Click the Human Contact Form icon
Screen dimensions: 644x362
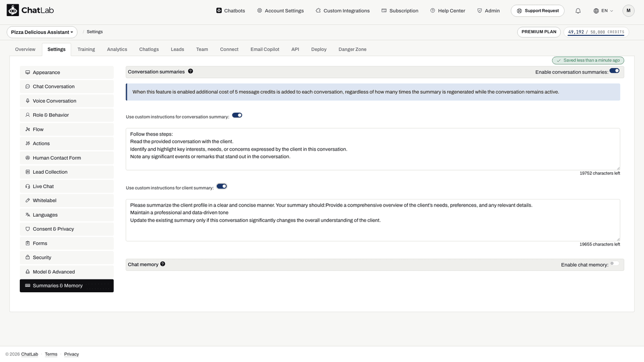[27, 158]
